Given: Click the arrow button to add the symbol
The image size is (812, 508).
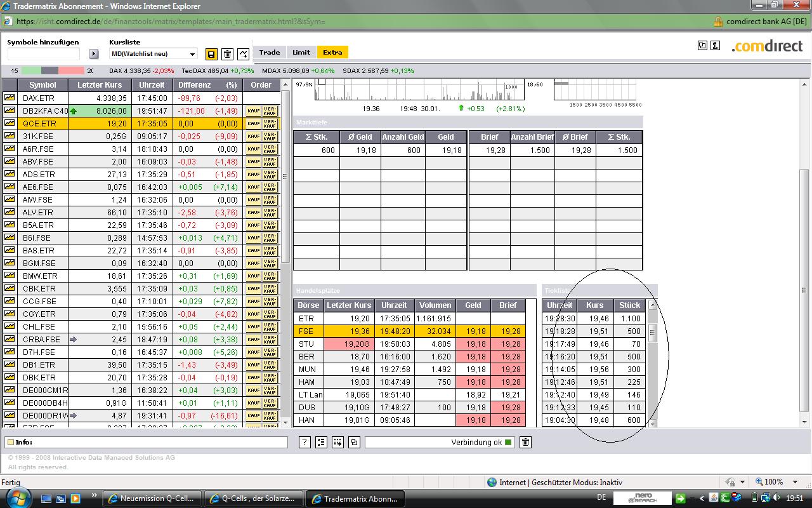Looking at the screenshot, I should point(94,54).
